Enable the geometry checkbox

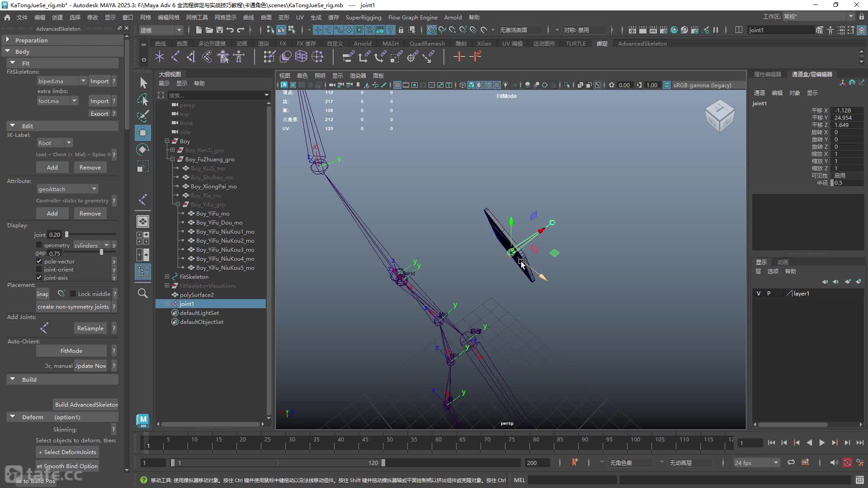pos(39,245)
